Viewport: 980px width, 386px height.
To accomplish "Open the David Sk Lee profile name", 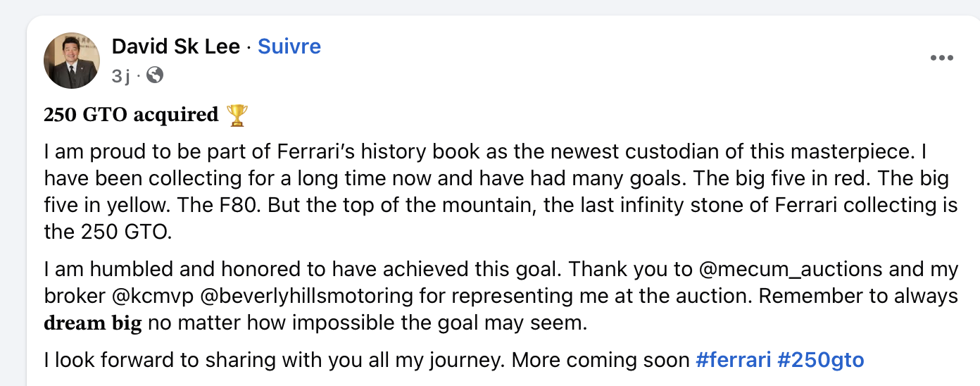I will (177, 46).
